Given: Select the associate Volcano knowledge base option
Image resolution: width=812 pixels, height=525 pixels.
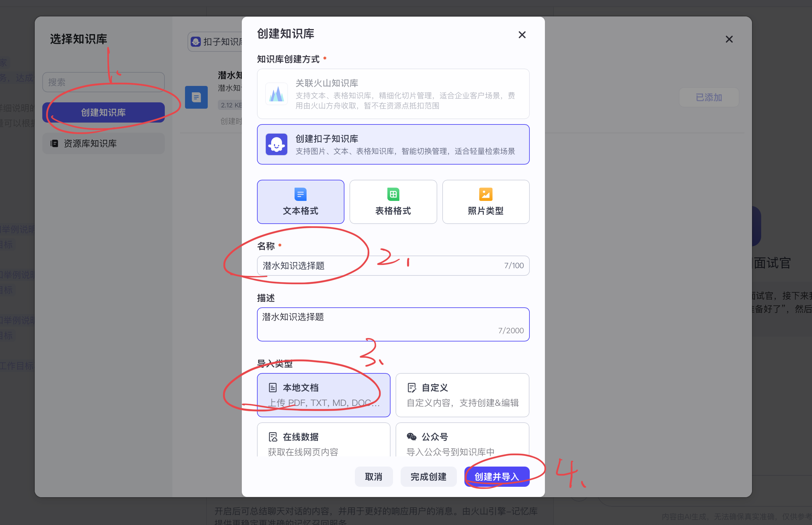Looking at the screenshot, I should point(393,94).
